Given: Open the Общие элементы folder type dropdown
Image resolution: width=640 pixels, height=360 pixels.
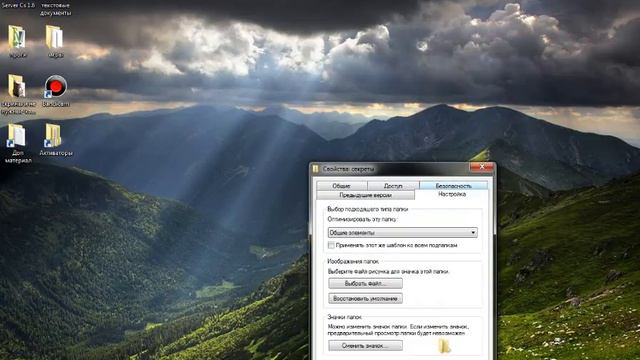Looking at the screenshot, I should [402, 233].
